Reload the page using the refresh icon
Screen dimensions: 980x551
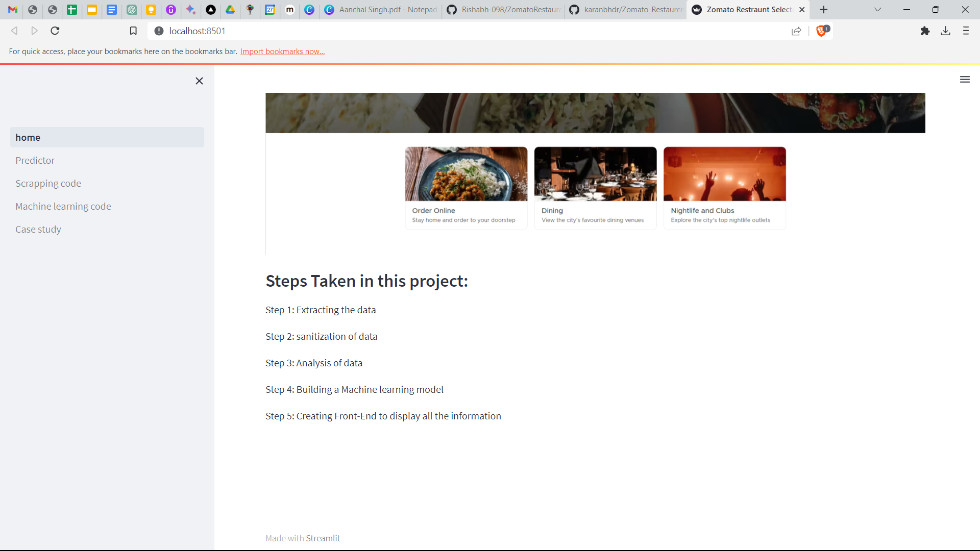pyautogui.click(x=55, y=31)
